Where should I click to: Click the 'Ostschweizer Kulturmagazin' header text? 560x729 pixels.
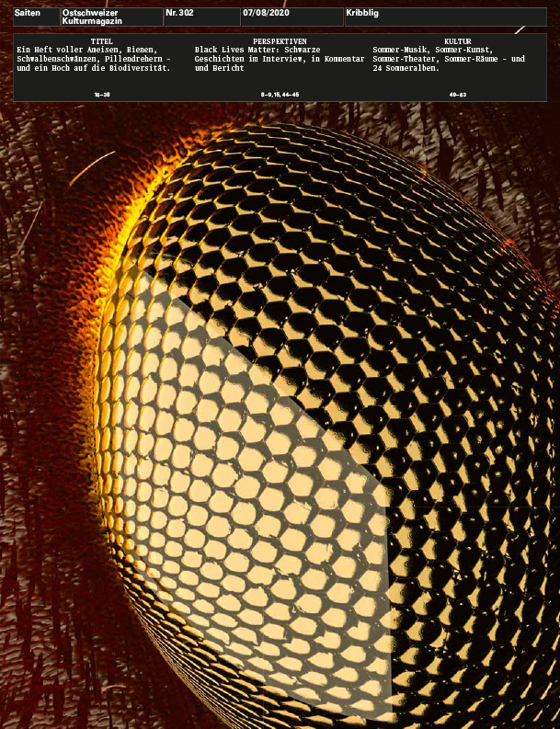pos(92,17)
